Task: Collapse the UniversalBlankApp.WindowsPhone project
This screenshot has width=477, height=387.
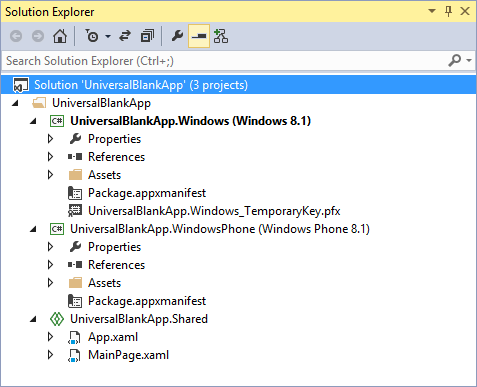Action: 33,229
